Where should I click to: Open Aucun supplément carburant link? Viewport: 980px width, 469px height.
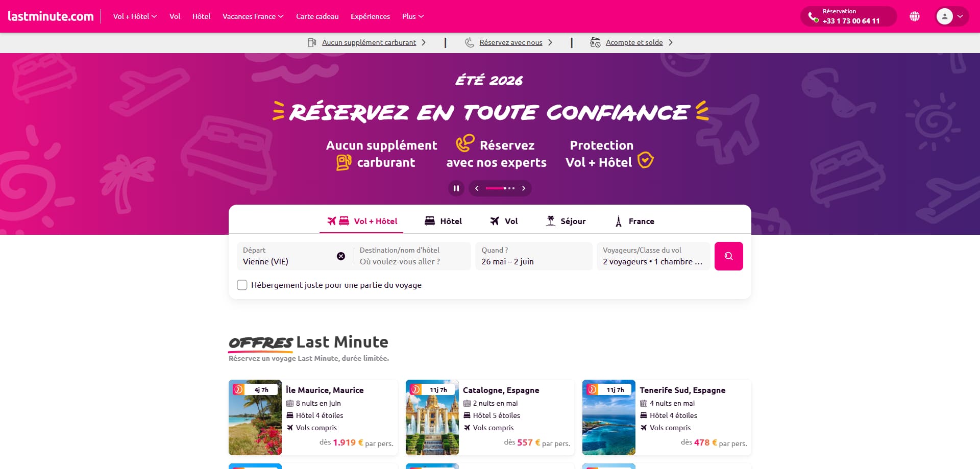(x=369, y=42)
